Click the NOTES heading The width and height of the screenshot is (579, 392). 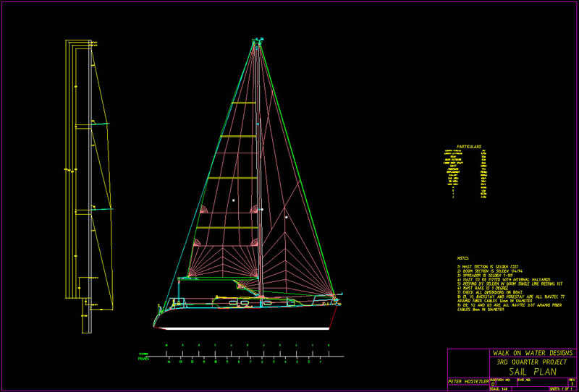click(x=463, y=257)
